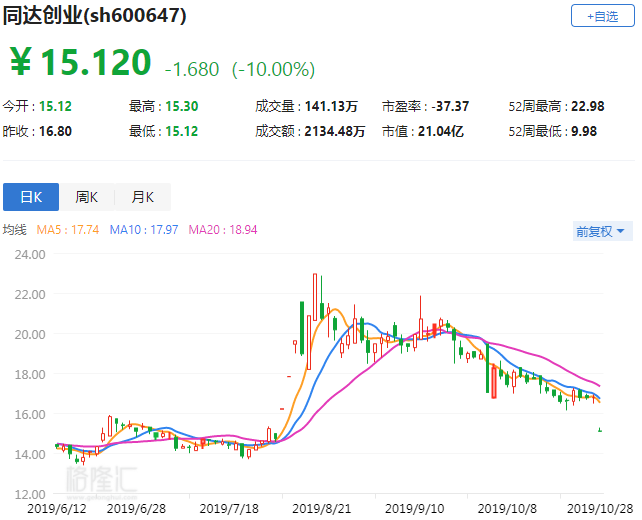This screenshot has height=520, width=642.
Task: Click the 2019/8/21 date axis label
Action: tap(321, 509)
